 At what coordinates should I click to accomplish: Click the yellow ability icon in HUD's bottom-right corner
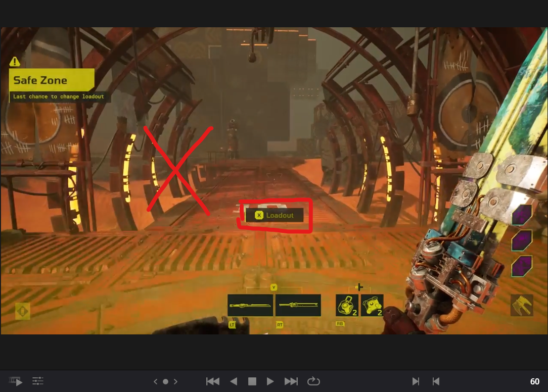(x=522, y=305)
